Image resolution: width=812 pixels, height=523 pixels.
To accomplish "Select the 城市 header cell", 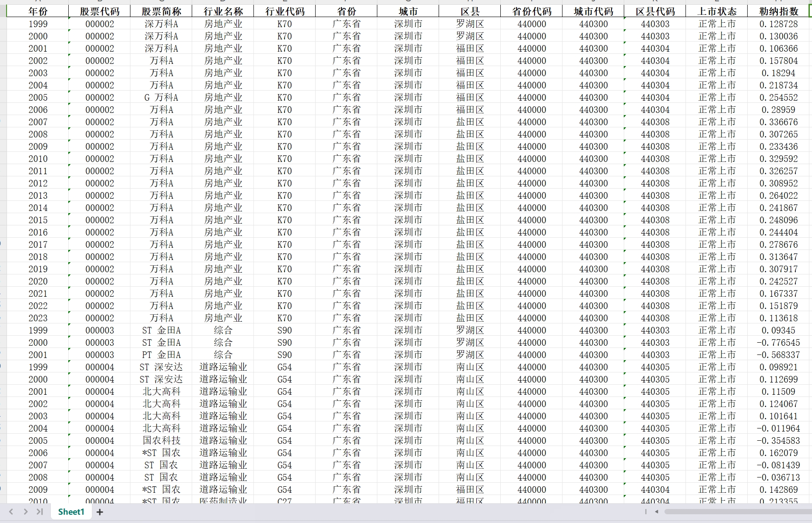I will point(408,11).
